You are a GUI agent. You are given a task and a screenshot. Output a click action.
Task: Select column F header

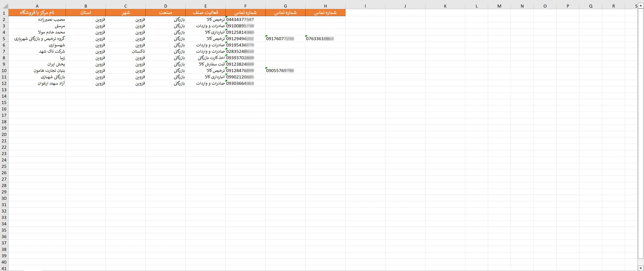tap(245, 6)
